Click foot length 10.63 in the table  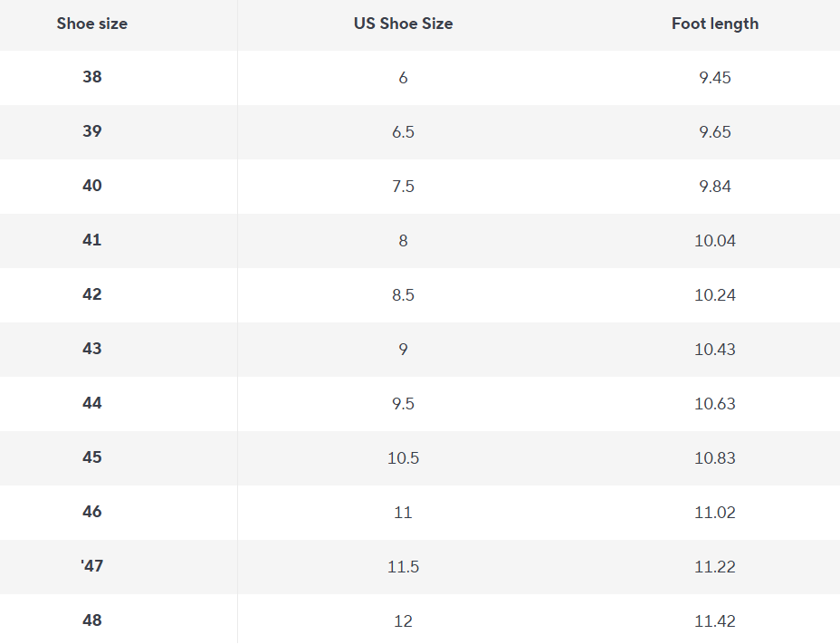click(714, 403)
